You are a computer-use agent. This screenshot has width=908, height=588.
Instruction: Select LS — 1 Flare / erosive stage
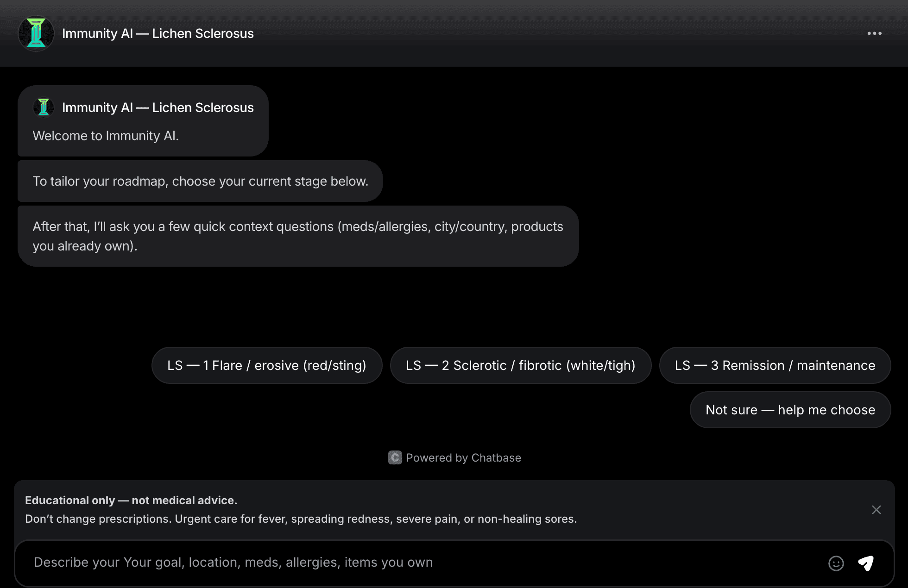[x=267, y=365]
